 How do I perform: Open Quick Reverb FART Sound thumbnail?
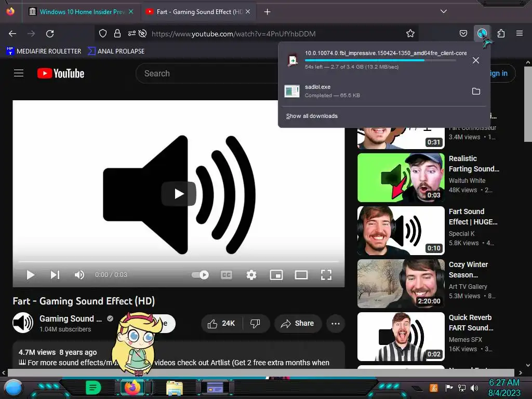pyautogui.click(x=401, y=337)
